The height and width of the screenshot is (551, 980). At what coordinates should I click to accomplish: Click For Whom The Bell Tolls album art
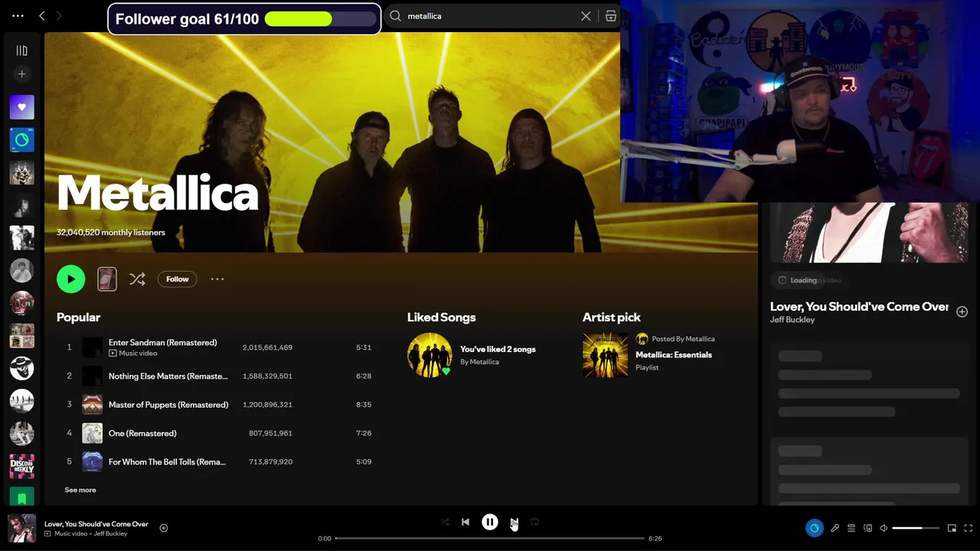[x=92, y=461]
